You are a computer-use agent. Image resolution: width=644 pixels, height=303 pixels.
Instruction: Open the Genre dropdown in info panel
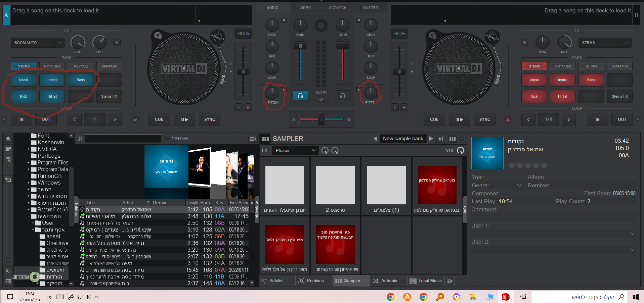pyautogui.click(x=519, y=185)
